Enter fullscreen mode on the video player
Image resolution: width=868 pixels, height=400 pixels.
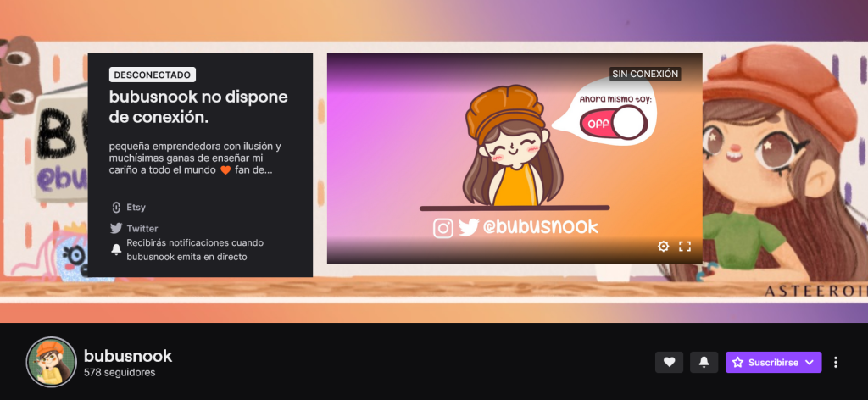(x=685, y=247)
